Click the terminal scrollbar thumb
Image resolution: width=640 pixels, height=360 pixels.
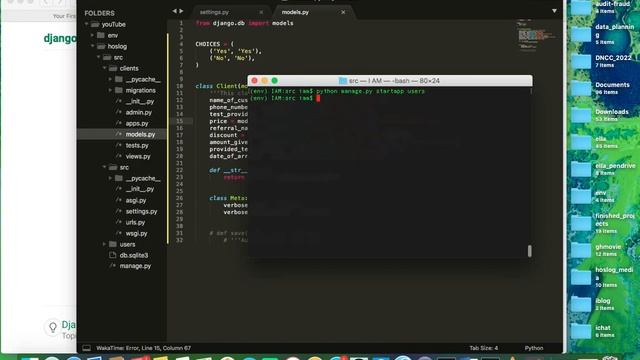coord(530,251)
